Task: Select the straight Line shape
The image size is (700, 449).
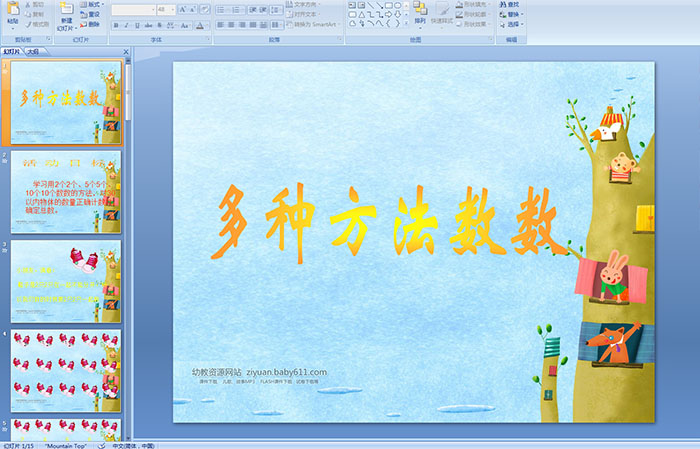Action: (x=371, y=5)
